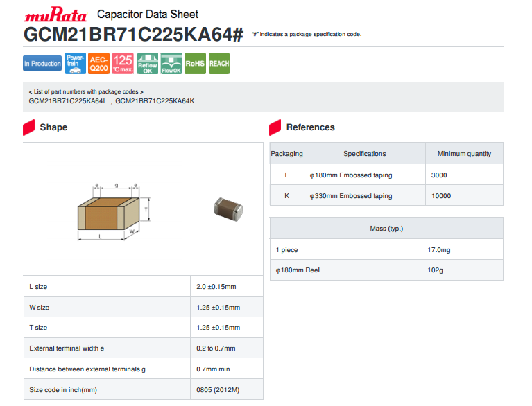This screenshot has height=406, width=532.
Task: Open the capacitor dimension diagram
Action: 114,212
